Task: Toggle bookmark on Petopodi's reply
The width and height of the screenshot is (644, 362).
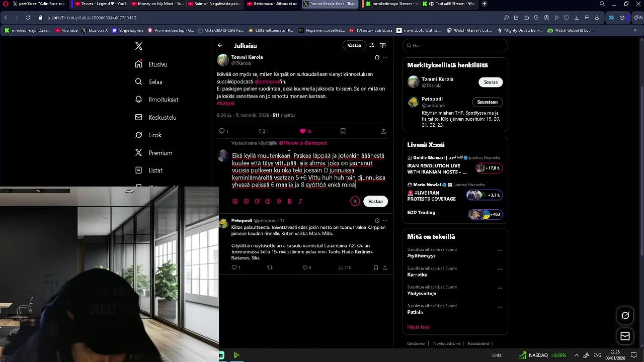Action: (x=376, y=267)
